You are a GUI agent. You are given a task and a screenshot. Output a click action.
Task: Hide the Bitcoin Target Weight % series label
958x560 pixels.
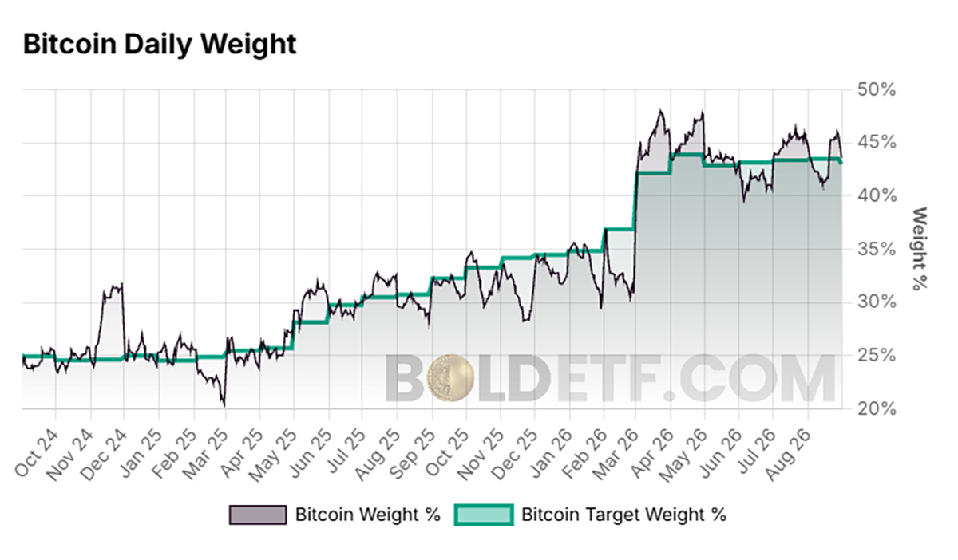[623, 515]
